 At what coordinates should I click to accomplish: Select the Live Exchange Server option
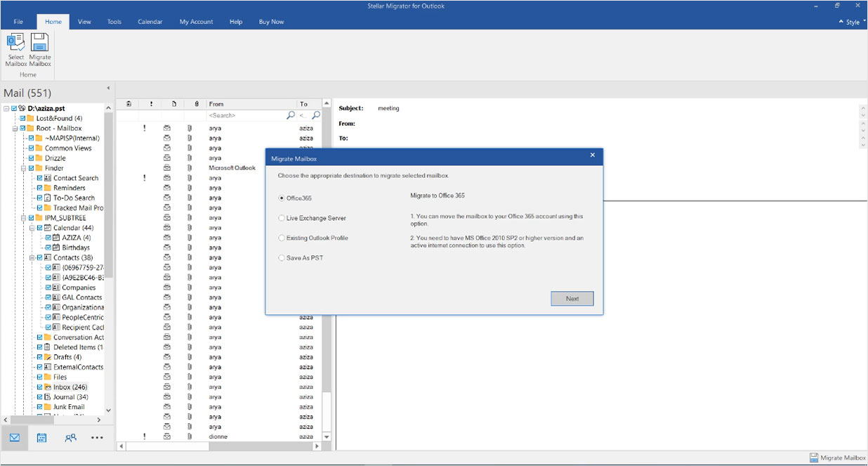click(282, 218)
